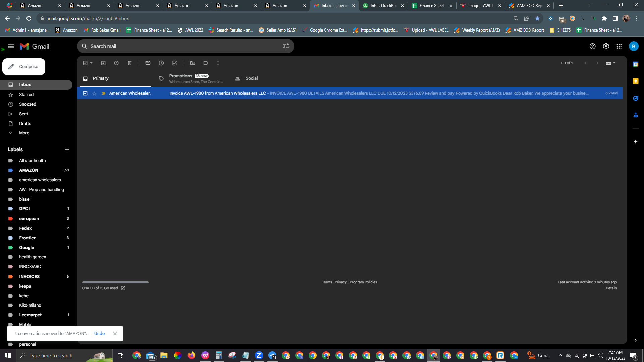
Task: Show search options in the search bar
Action: 286,46
